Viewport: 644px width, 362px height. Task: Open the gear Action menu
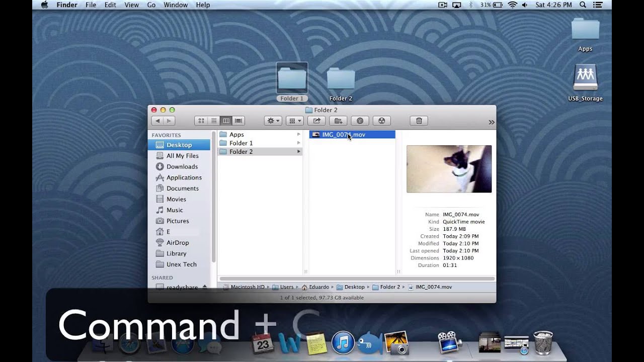click(273, 121)
